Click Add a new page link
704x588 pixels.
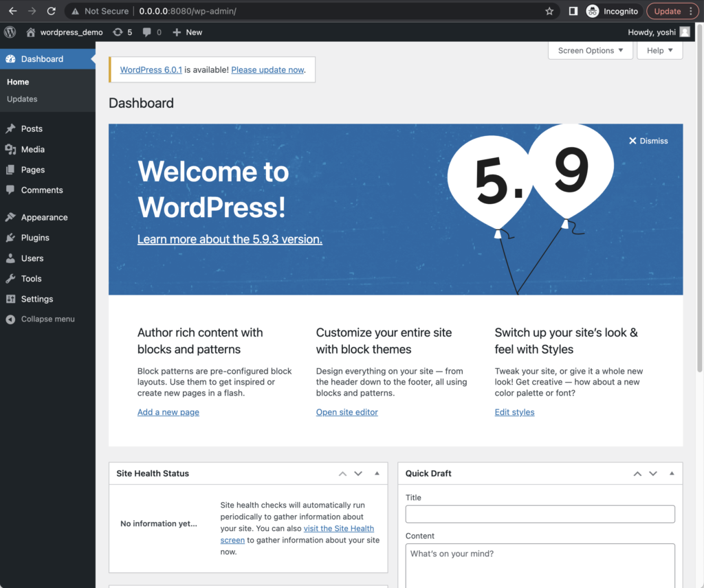pyautogui.click(x=168, y=412)
